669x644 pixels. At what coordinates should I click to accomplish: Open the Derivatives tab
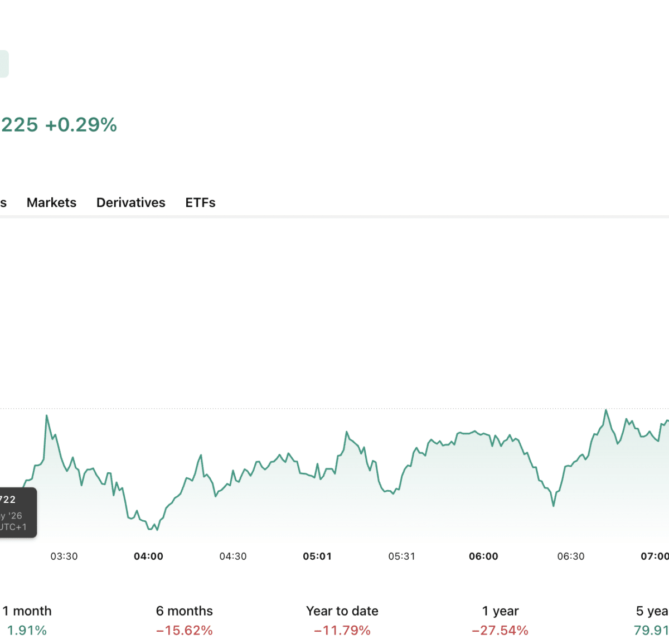131,202
